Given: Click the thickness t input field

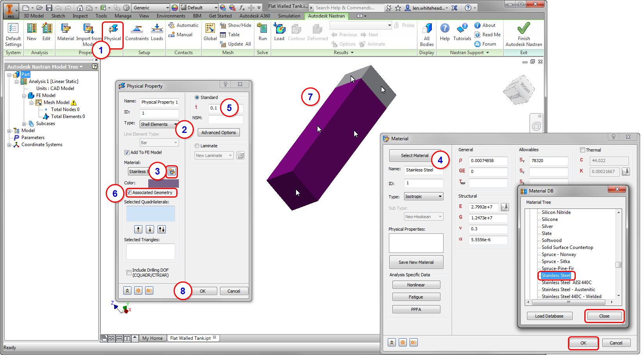Looking at the screenshot, I should pyautogui.click(x=226, y=108).
